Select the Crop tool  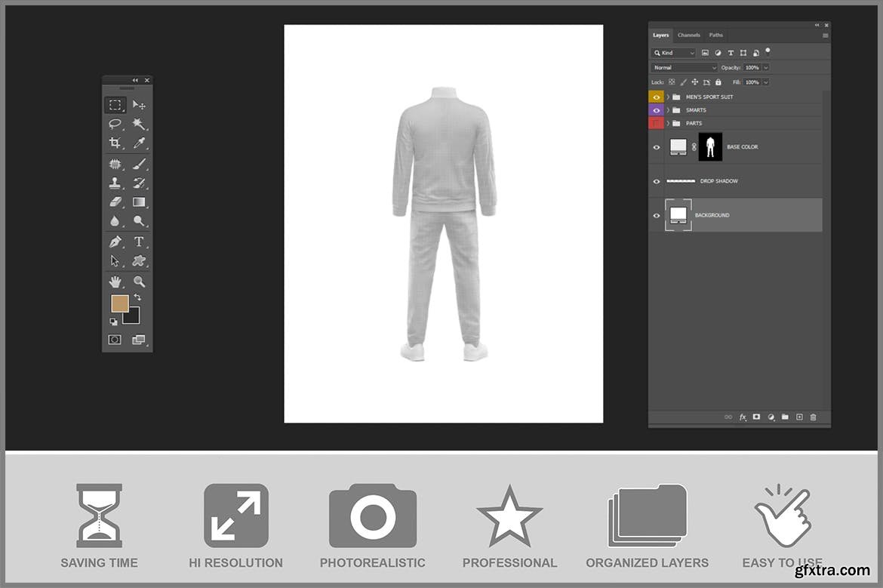[x=115, y=143]
